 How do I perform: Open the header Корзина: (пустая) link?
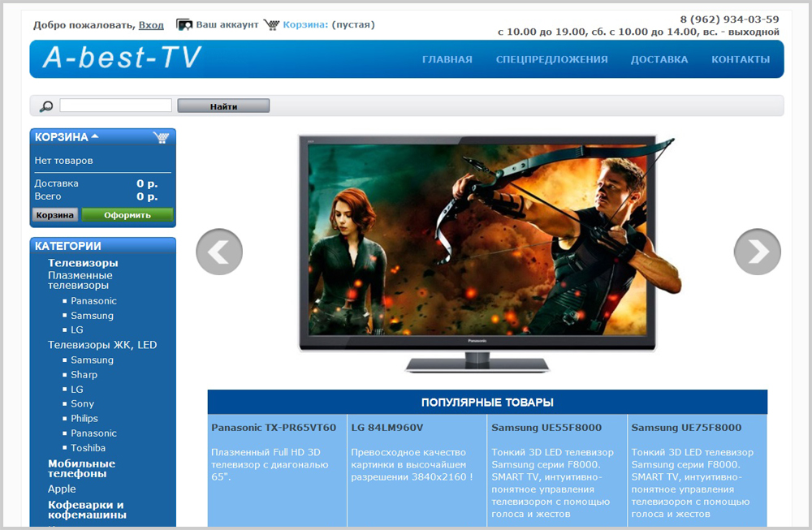(x=329, y=24)
